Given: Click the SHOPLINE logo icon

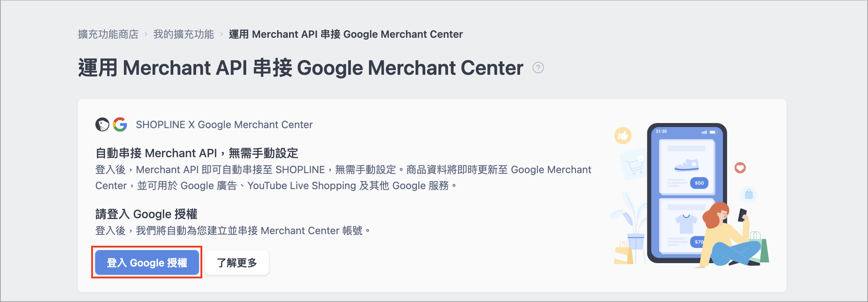Looking at the screenshot, I should [x=102, y=125].
